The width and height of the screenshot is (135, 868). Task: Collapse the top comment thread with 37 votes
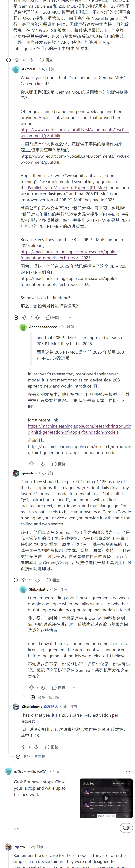pos(8,60)
